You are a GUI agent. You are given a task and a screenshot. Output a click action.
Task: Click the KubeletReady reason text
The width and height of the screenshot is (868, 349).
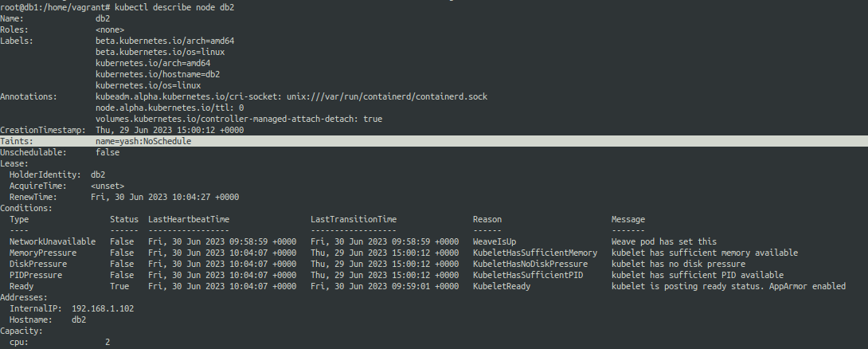[x=502, y=286]
